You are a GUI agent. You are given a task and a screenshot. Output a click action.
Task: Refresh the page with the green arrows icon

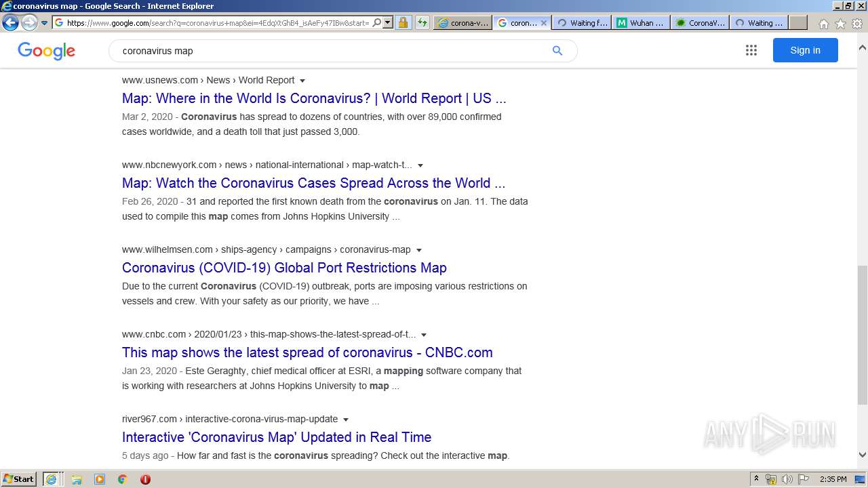point(422,22)
